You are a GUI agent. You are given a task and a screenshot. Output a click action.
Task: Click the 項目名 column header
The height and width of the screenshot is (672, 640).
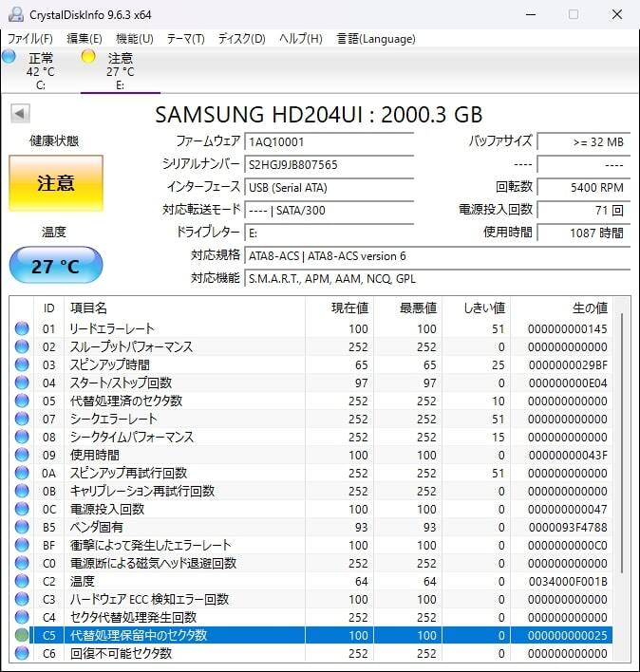[x=184, y=308]
